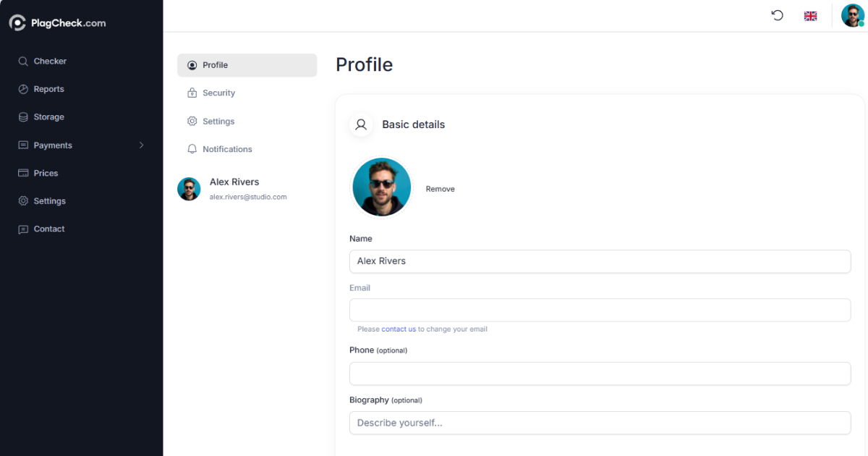Open the Contact page

[x=50, y=229]
